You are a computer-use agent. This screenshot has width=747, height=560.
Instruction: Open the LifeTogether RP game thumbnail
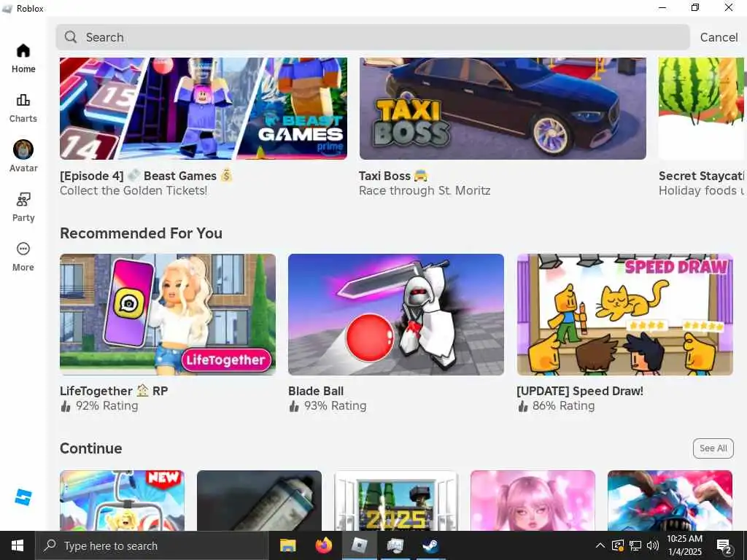[x=168, y=315]
